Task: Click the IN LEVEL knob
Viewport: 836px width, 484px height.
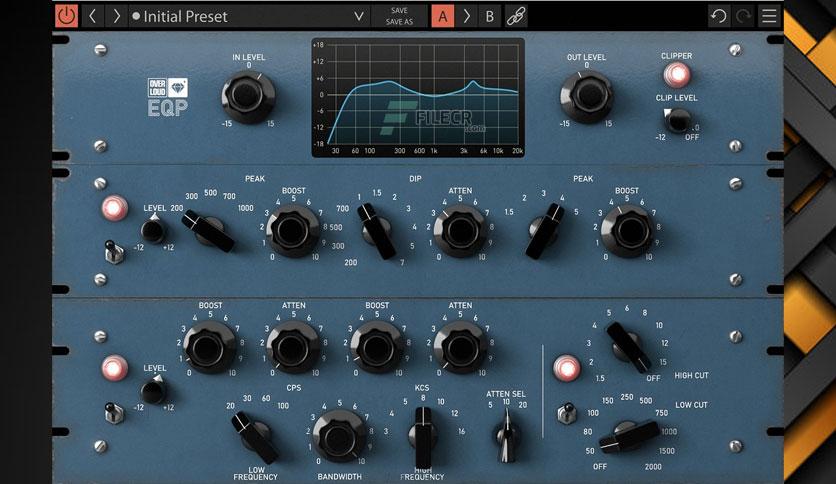Action: click(x=248, y=96)
